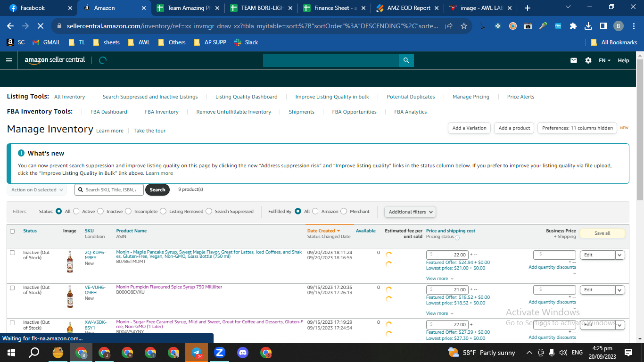Go back using the browser back arrow

[10, 26]
